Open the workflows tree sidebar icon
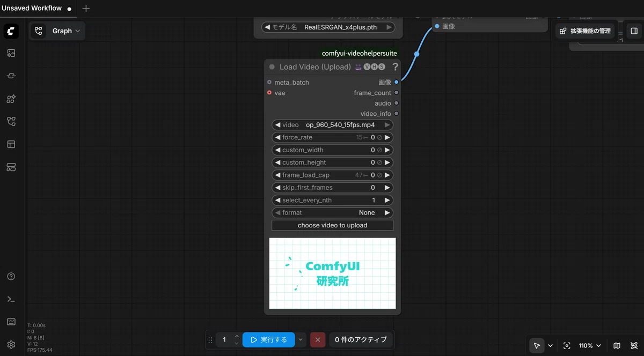644x356 pixels. tap(11, 122)
